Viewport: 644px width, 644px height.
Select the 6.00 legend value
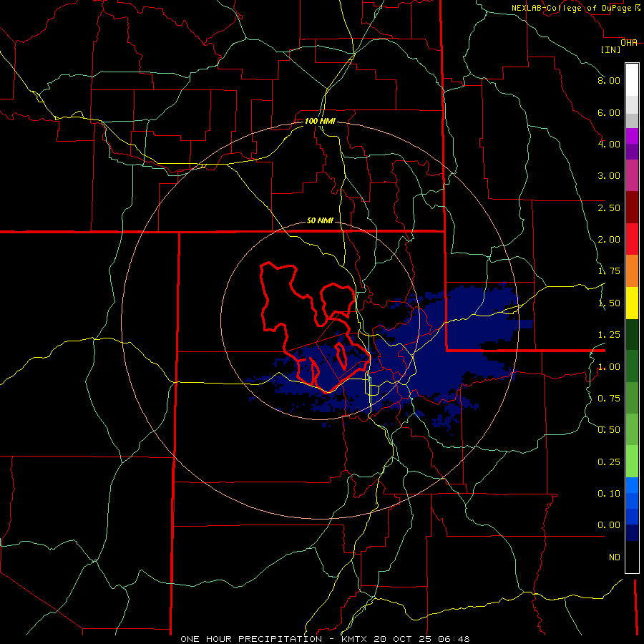tap(609, 112)
